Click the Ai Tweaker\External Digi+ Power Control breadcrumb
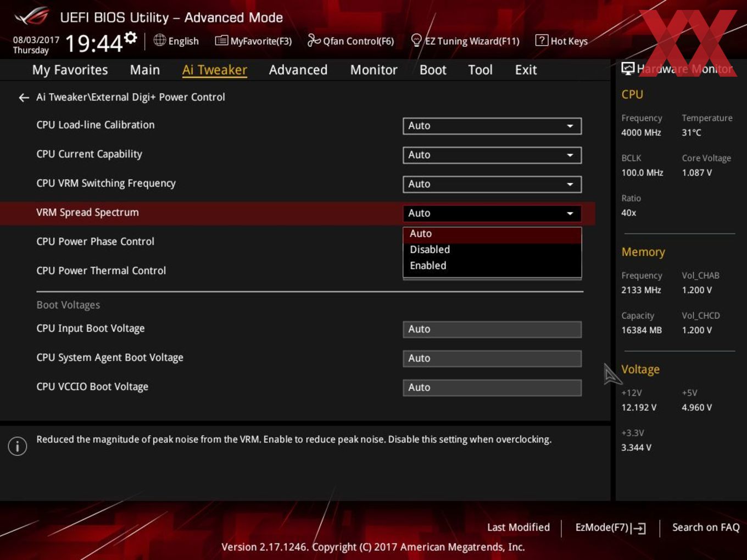The height and width of the screenshot is (560, 747). pyautogui.click(x=131, y=97)
